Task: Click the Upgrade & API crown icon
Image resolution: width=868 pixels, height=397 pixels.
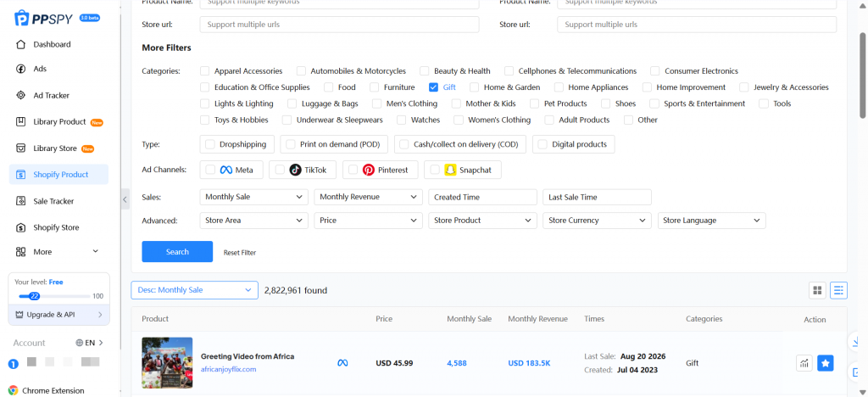Action: (19, 315)
